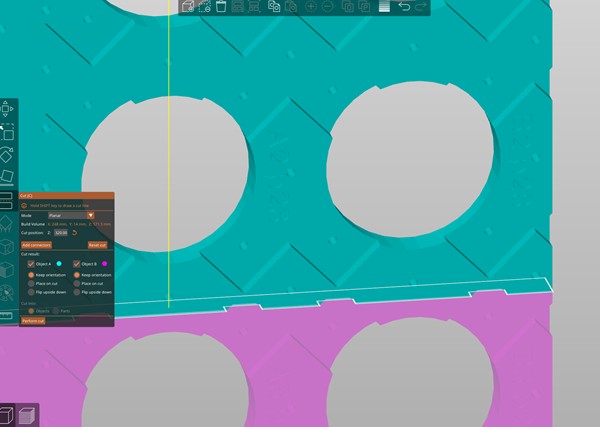Click the Add instance plus icon
The height and width of the screenshot is (427, 600).
click(311, 7)
